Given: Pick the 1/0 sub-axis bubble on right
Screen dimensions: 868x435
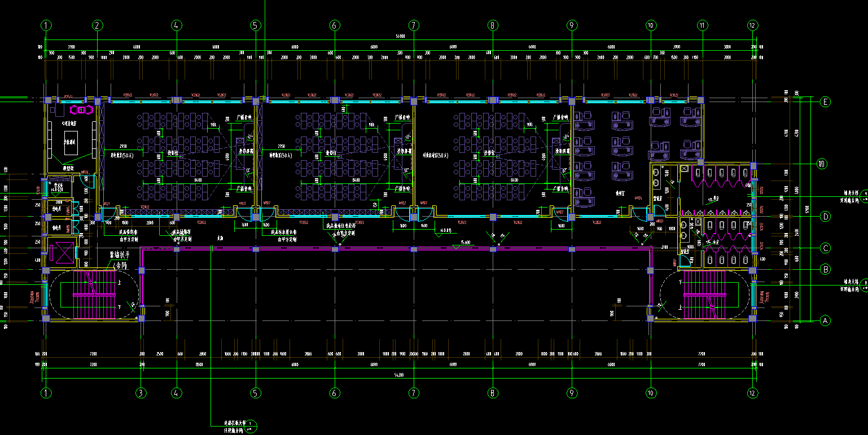Looking at the screenshot, I should pos(822,165).
